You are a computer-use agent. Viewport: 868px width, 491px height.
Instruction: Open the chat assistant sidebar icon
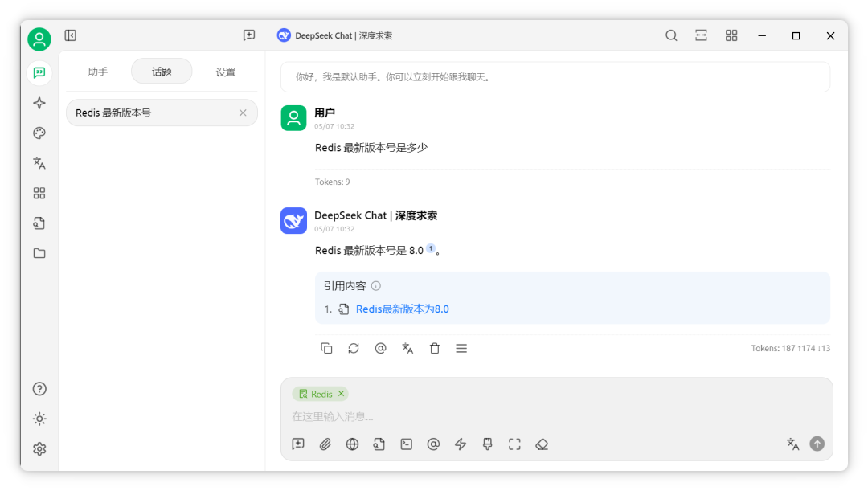[39, 72]
